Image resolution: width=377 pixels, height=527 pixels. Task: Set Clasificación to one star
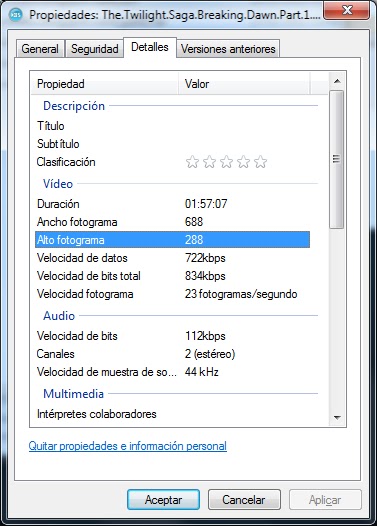192,162
